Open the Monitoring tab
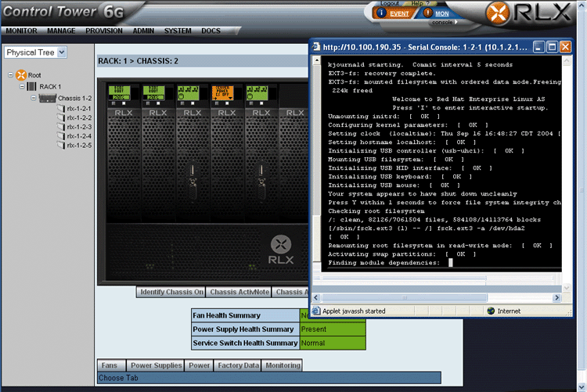This screenshot has height=392, width=587. coord(283,365)
